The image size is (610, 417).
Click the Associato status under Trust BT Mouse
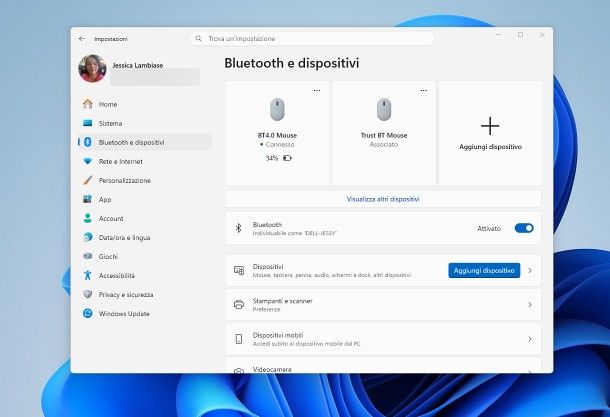click(x=384, y=144)
